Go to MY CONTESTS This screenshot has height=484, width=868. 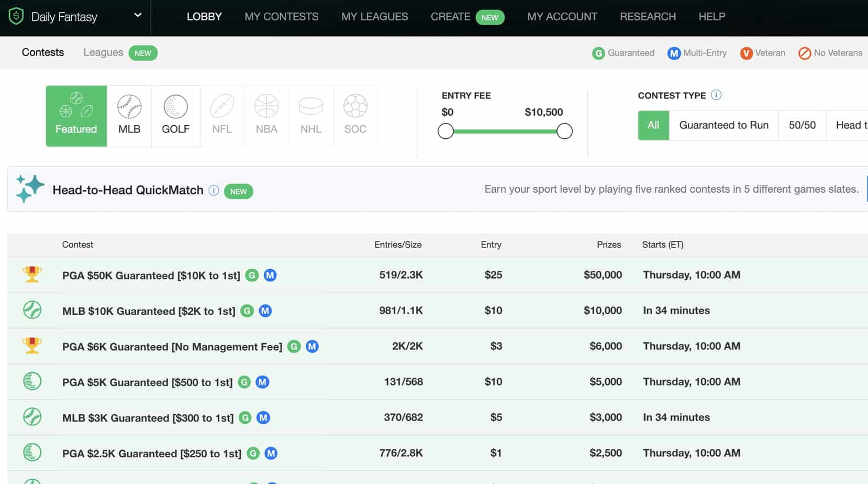point(281,17)
